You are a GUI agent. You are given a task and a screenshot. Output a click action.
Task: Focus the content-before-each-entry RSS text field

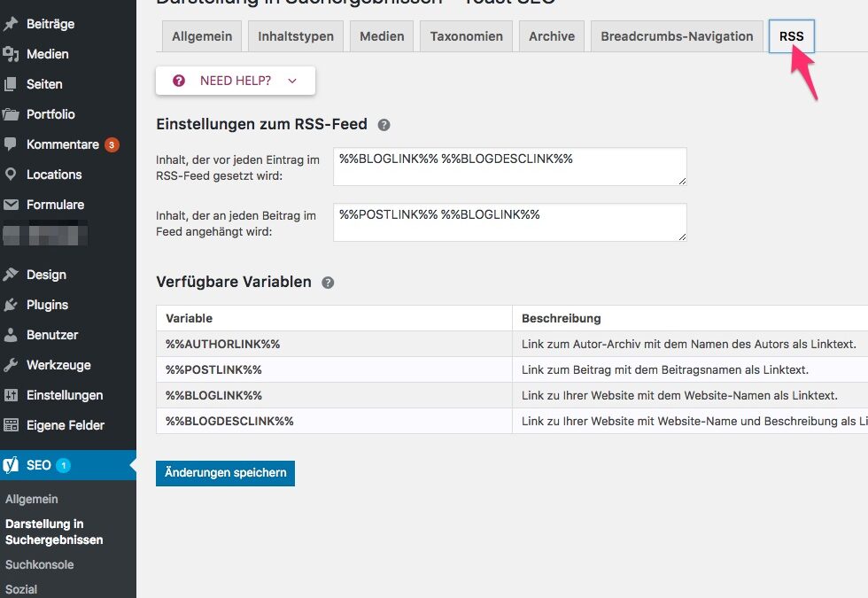[x=509, y=167]
